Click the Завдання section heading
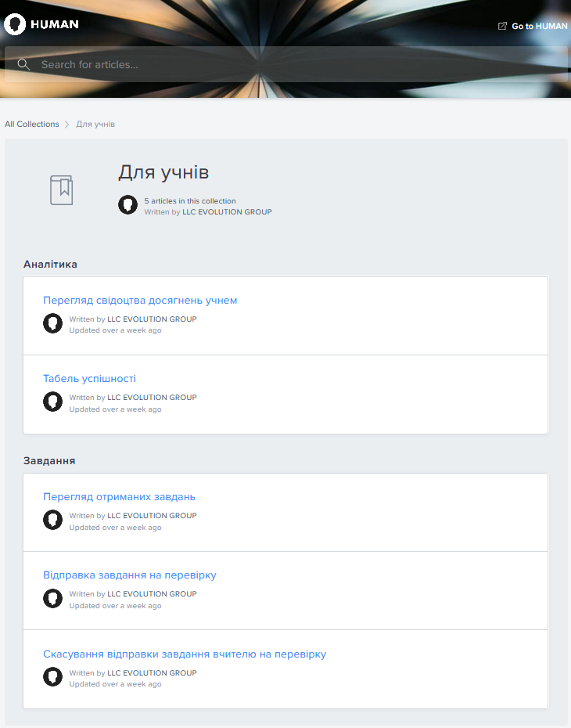 coord(49,460)
